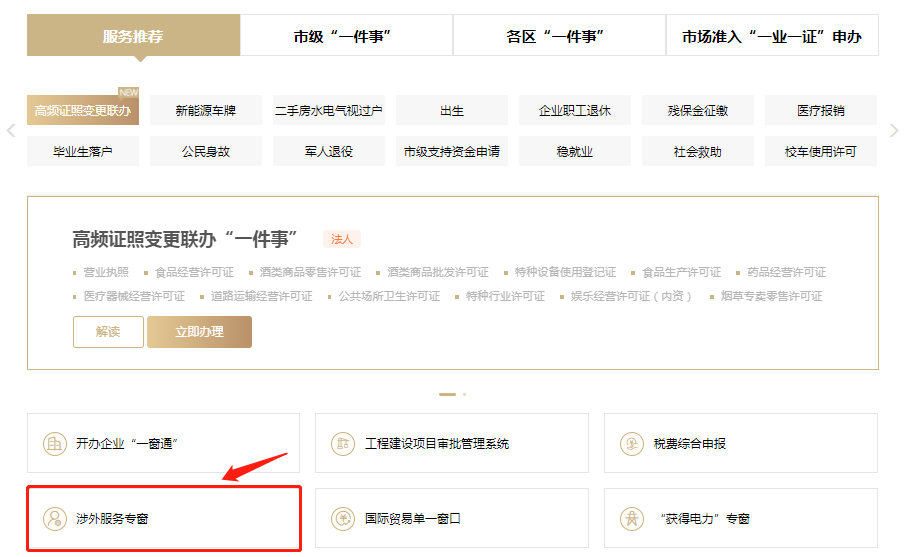Click the 酒类商品零售许可证 item

click(310, 272)
